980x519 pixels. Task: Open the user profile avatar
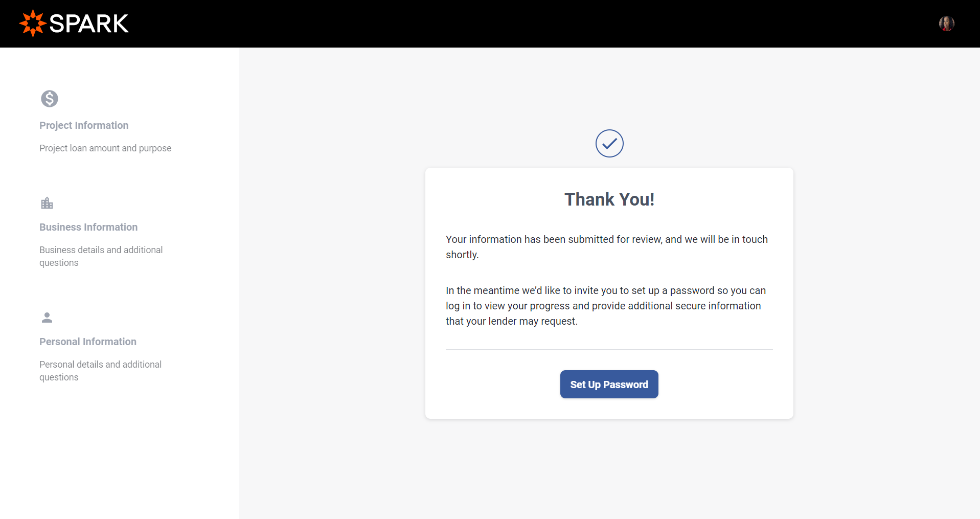pos(946,24)
